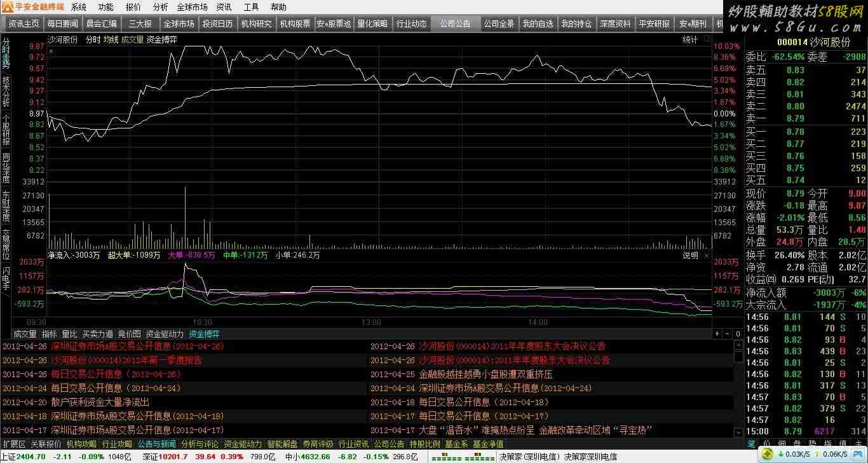The height and width of the screenshot is (463, 868).
Task: Click the 说明 link in the funds panel
Action: point(690,255)
